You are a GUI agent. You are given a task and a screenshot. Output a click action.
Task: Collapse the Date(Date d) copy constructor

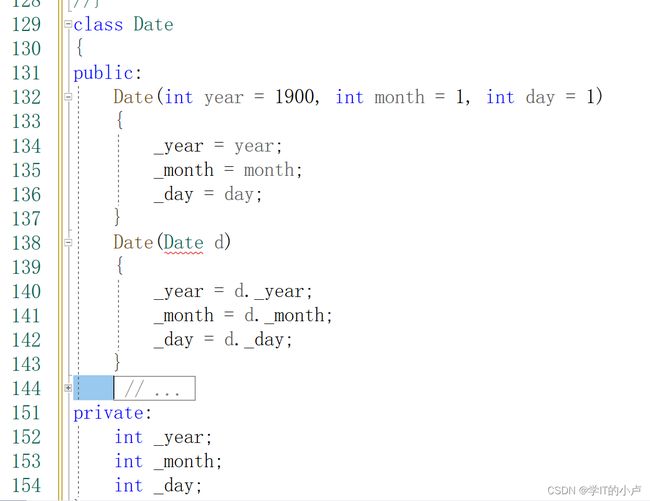coord(68,242)
